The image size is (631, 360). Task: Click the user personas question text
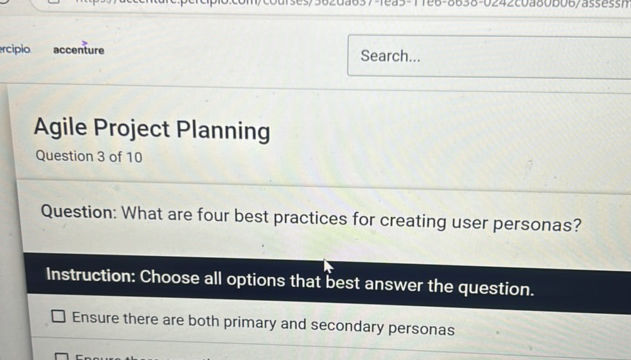311,218
